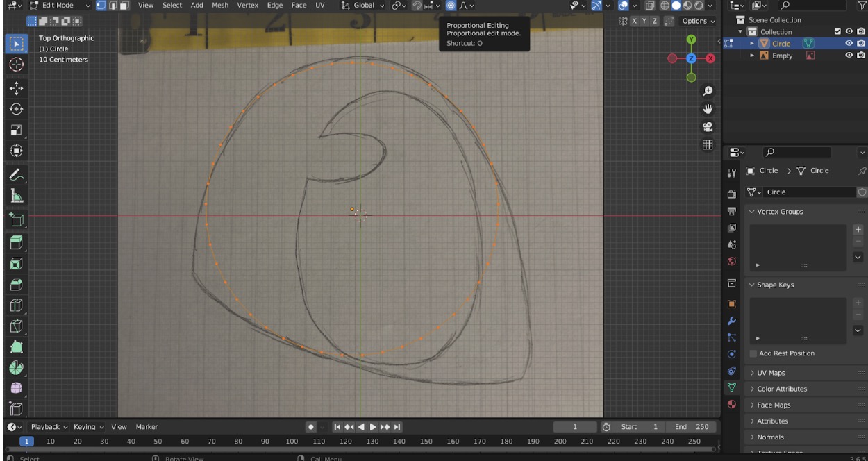Add a new vertex group
The width and height of the screenshot is (868, 461).
coord(858,229)
